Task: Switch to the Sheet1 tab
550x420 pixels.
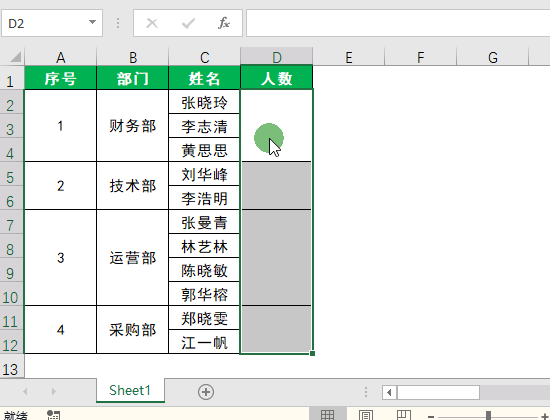Action: click(130, 390)
